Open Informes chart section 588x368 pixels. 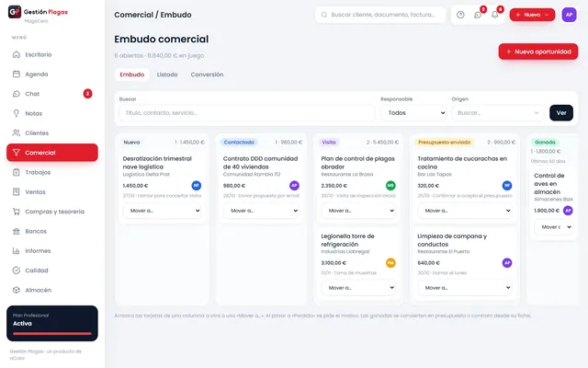click(x=52, y=250)
